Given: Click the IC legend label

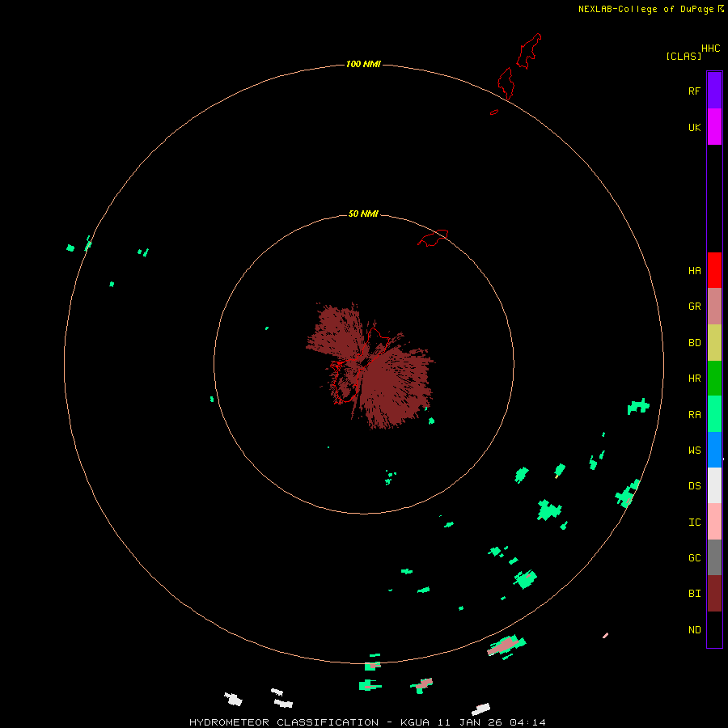Looking at the screenshot, I should (x=695, y=523).
